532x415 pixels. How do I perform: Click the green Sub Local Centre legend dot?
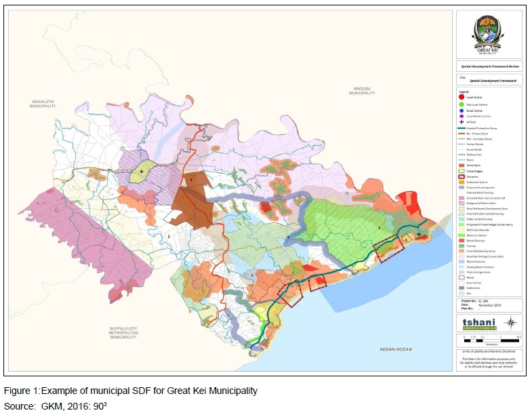tap(463, 104)
